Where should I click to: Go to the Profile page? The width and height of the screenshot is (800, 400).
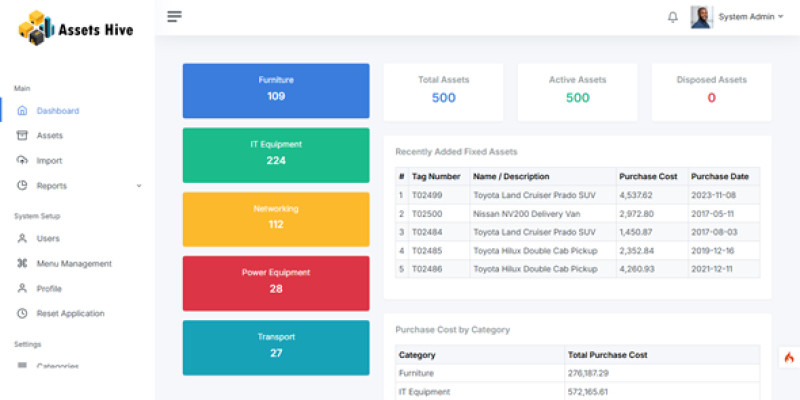tap(49, 288)
